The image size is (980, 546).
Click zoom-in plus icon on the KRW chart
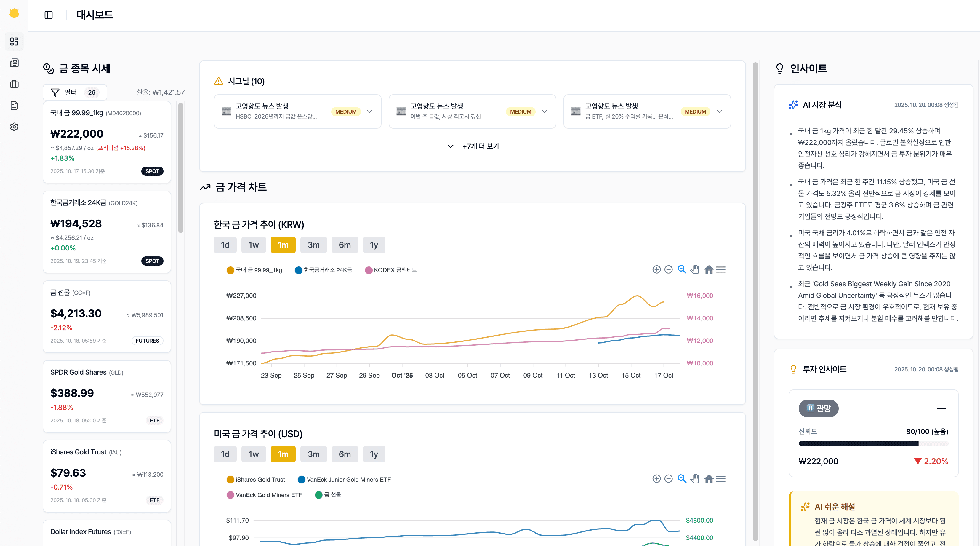[x=656, y=269]
